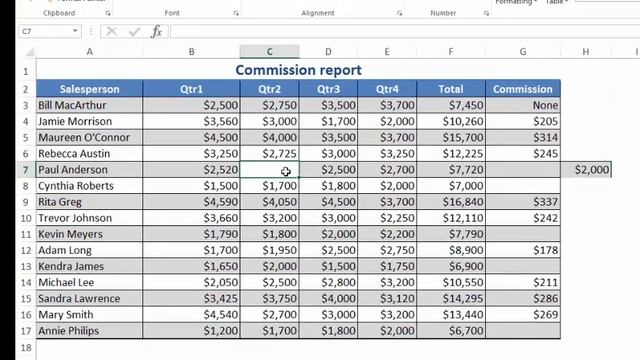
Task: Click the Qtr2 header cell
Action: pos(270,89)
